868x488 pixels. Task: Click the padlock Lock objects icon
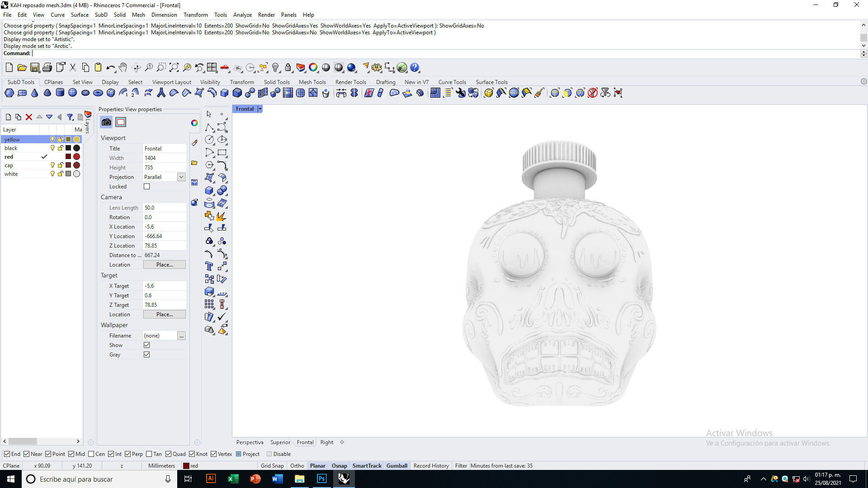pos(288,68)
